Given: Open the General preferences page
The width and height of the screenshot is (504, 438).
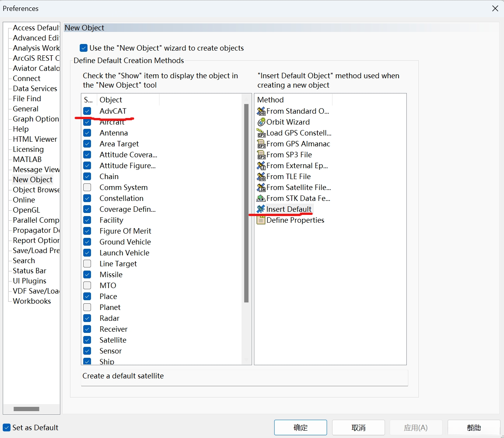Looking at the screenshot, I should coord(26,109).
